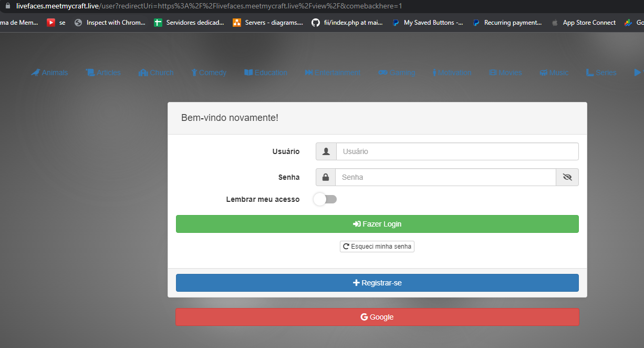Screen dimensions: 644x348
Task: Open 'Inspect with Chrom...' bookmark
Action: [110, 23]
